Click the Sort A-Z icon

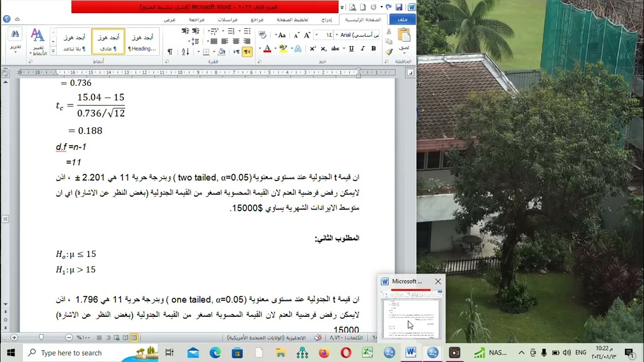[x=186, y=51]
